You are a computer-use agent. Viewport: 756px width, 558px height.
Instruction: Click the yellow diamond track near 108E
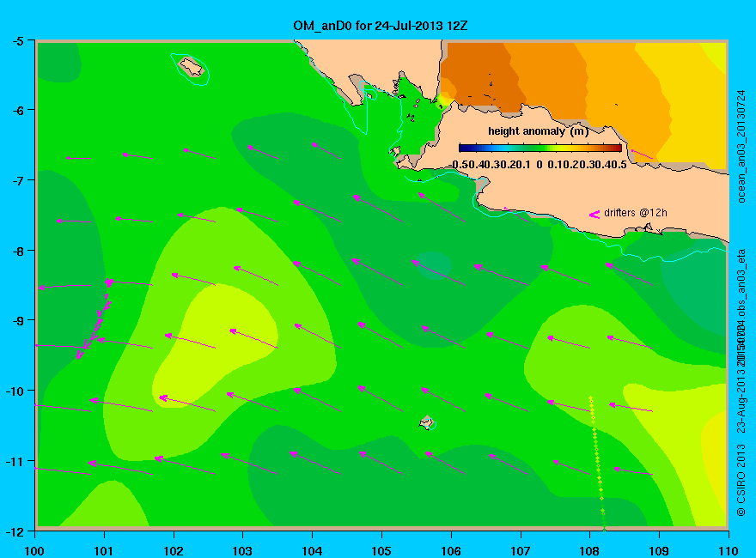pos(597,463)
